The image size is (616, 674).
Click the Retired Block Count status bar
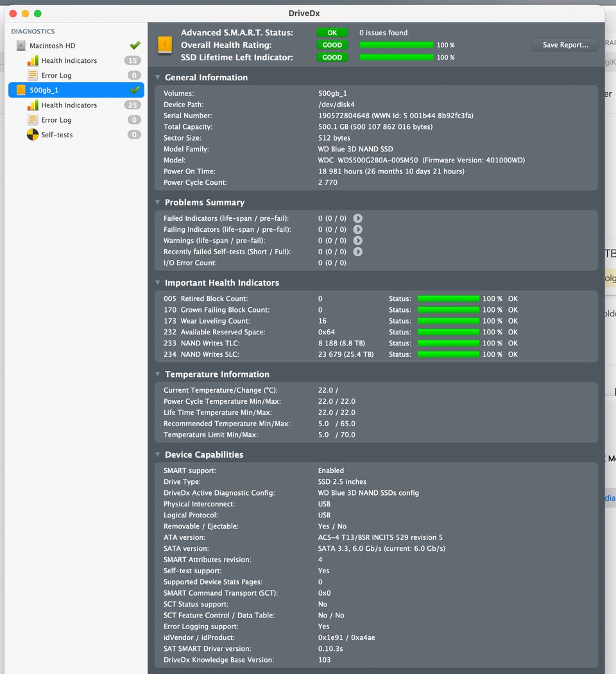[449, 298]
